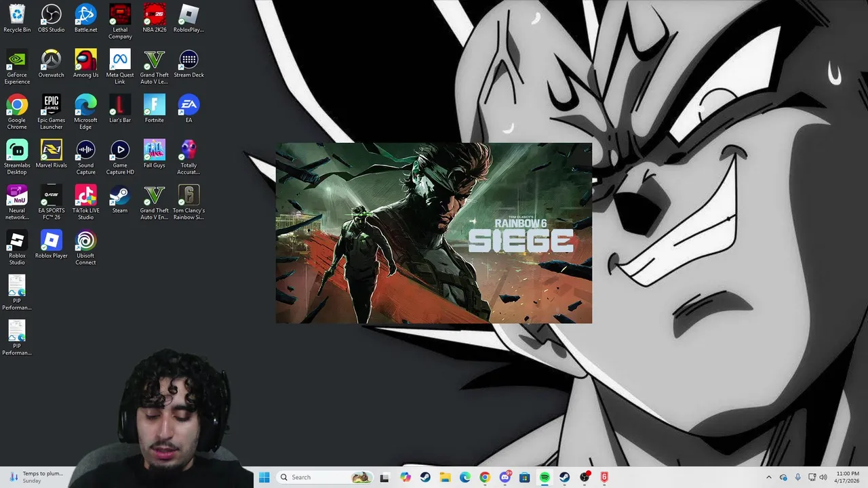Open Discord from the taskbar
The width and height of the screenshot is (868, 488).
tap(505, 477)
